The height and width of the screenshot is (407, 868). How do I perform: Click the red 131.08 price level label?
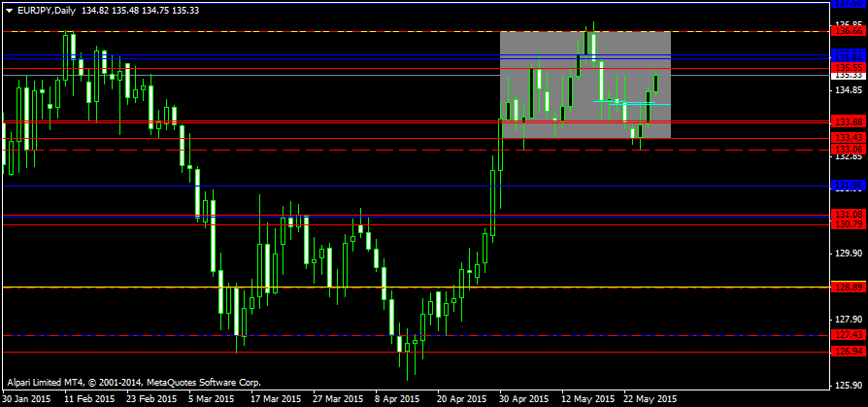click(x=848, y=215)
